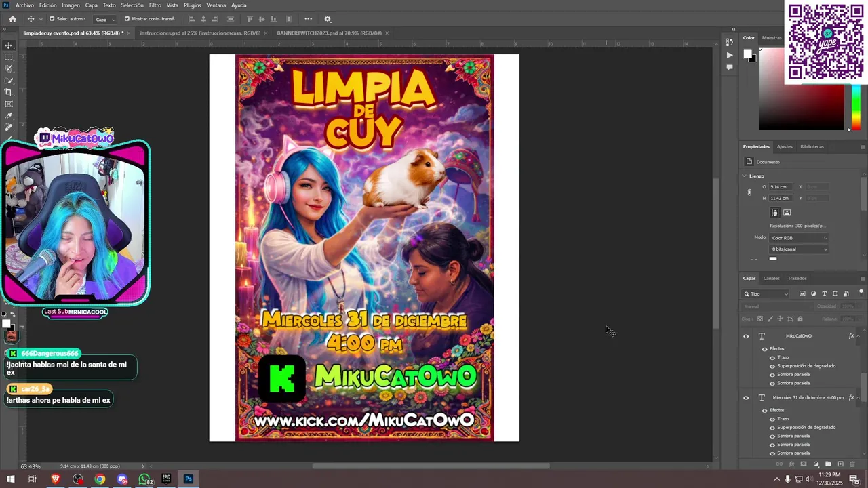Click the Home icon in the options bar
Screen dimensions: 868x488
12,19
